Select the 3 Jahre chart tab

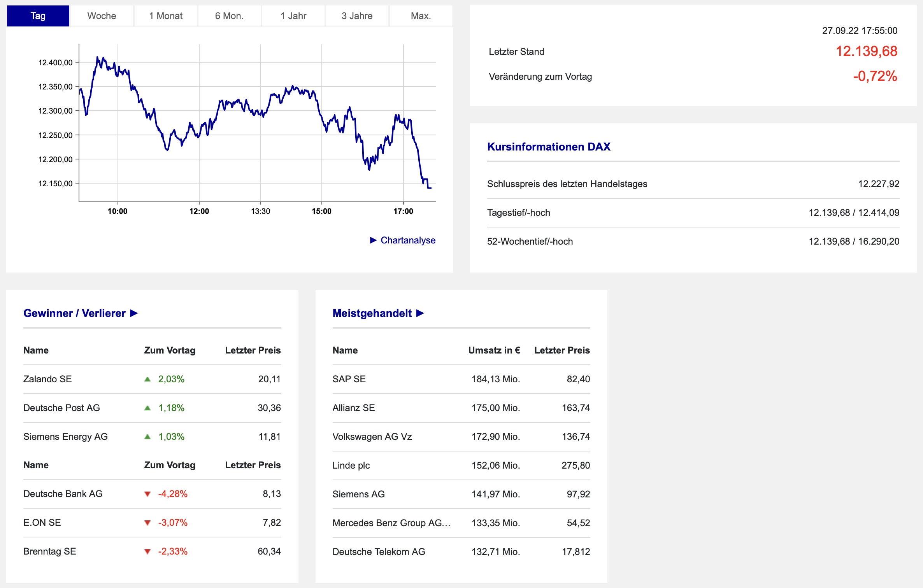357,16
